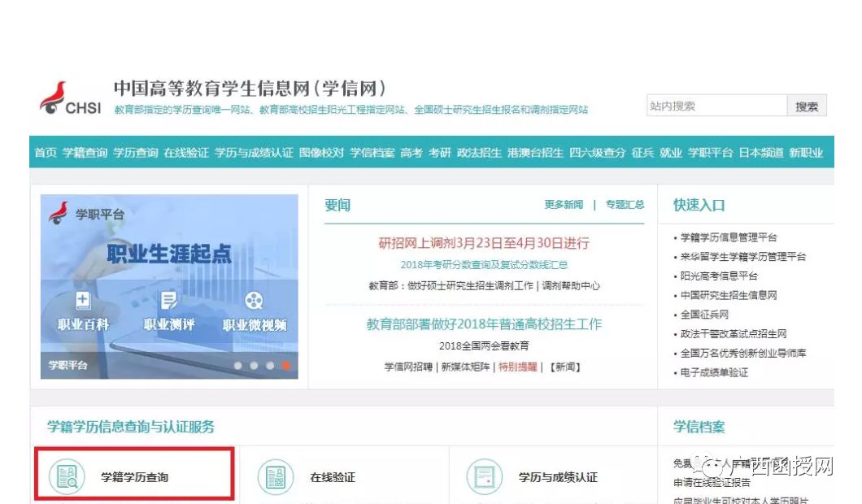Click 【新闻】 link
862x504 pixels.
564,367
